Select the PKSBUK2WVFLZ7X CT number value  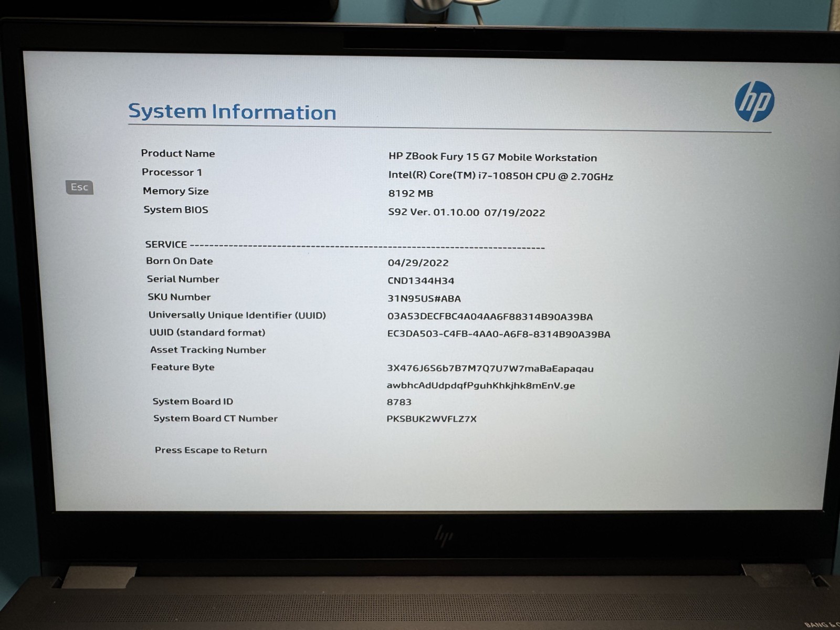[x=432, y=419]
